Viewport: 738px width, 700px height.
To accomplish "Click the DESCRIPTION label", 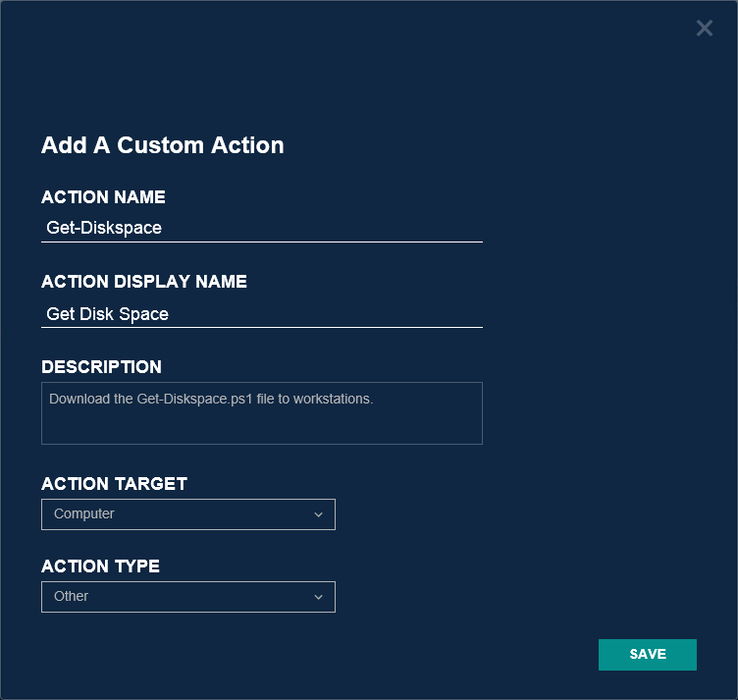I will (x=101, y=367).
